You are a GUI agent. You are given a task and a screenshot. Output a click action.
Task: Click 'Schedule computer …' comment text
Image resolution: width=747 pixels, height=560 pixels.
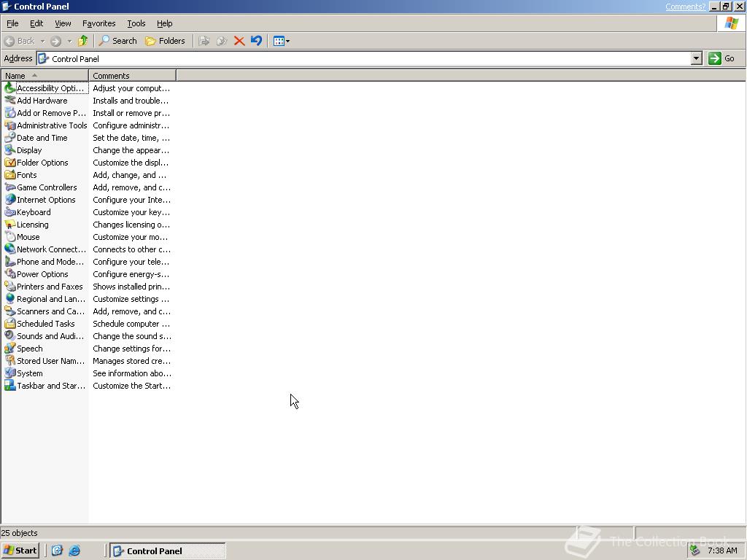point(131,324)
